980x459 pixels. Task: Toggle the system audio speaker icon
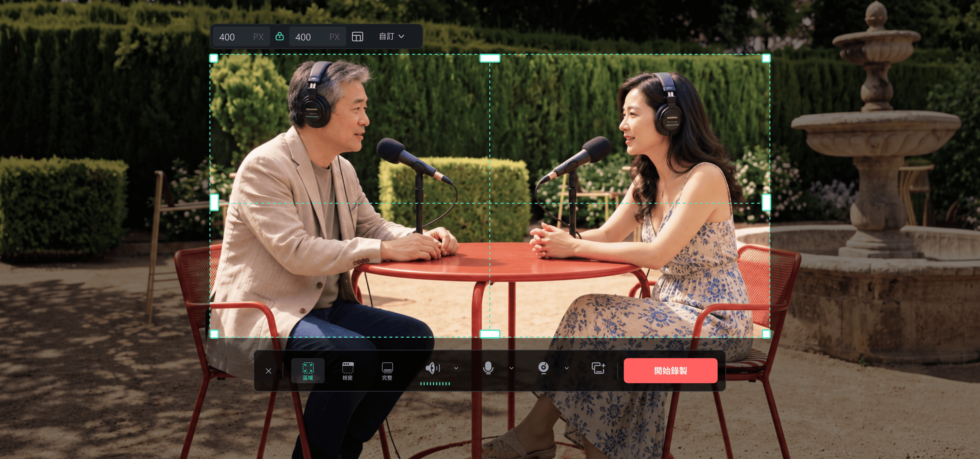(433, 368)
